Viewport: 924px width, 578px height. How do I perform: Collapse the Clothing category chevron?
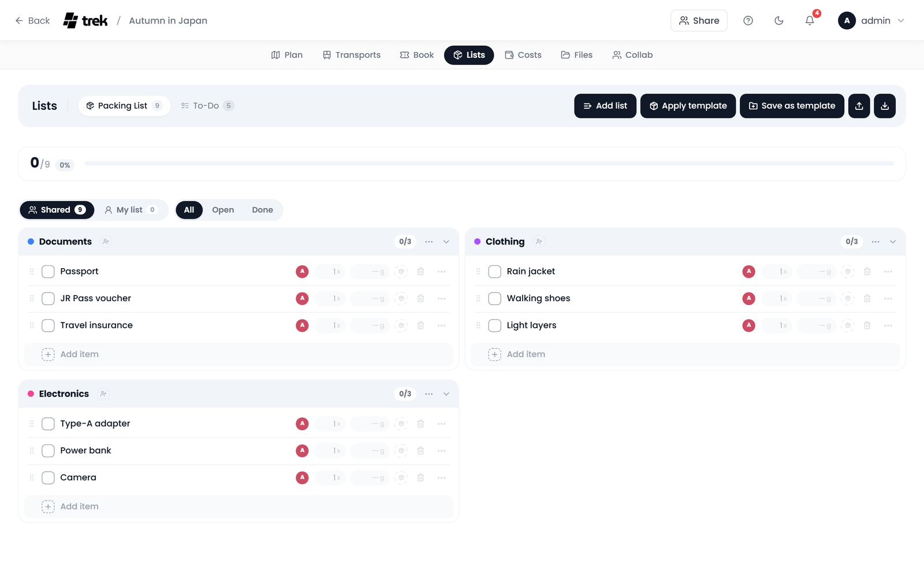[893, 242]
